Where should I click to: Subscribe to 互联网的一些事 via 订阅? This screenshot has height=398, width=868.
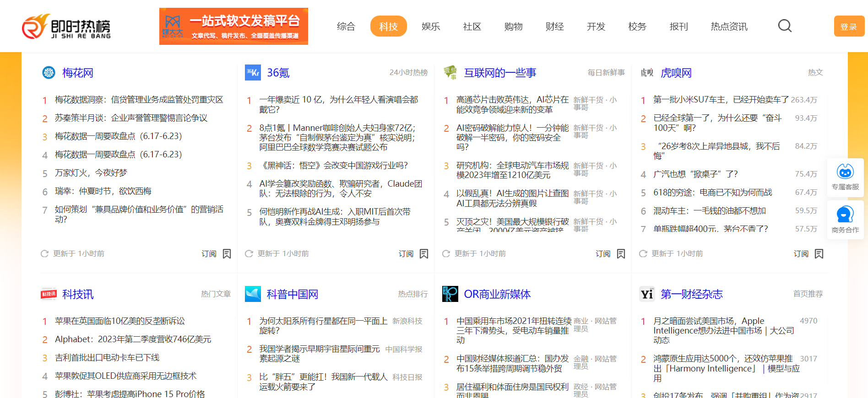[x=603, y=253]
